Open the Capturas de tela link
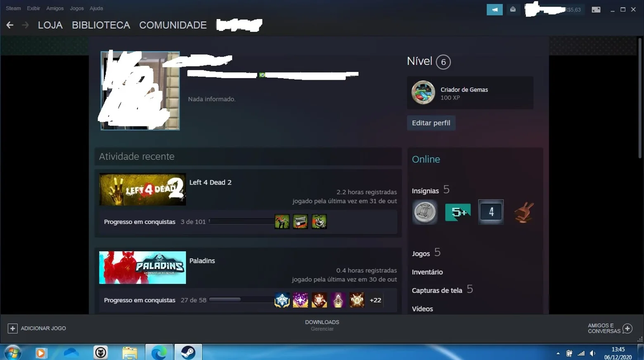Viewport: 644px width, 360px height. tap(437, 291)
